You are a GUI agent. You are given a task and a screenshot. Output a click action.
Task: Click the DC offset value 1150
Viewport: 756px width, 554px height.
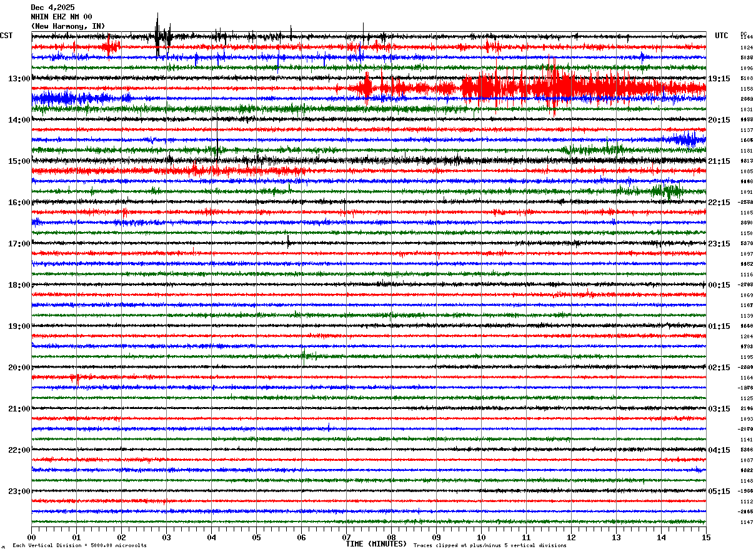(x=747, y=233)
